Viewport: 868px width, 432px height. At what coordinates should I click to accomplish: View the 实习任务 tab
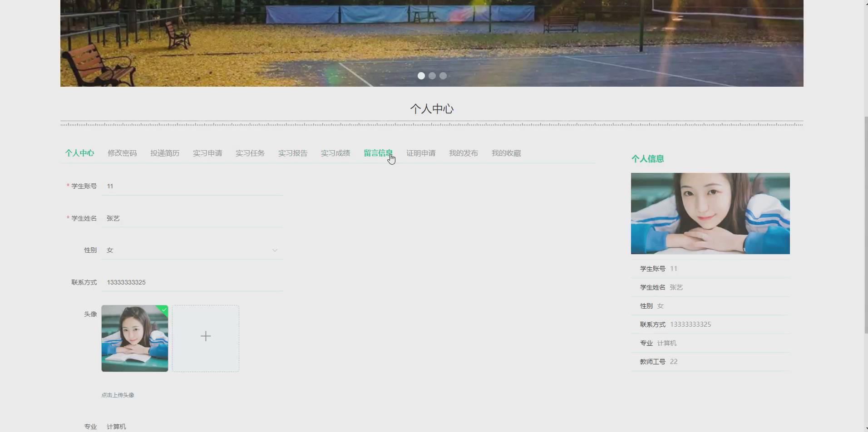[250, 153]
